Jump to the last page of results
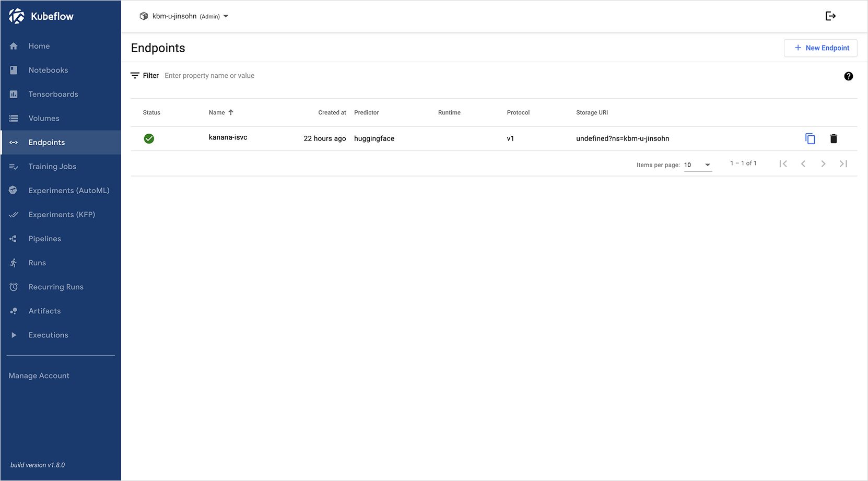Screen dimensions: 868x481 pyautogui.click(x=843, y=163)
